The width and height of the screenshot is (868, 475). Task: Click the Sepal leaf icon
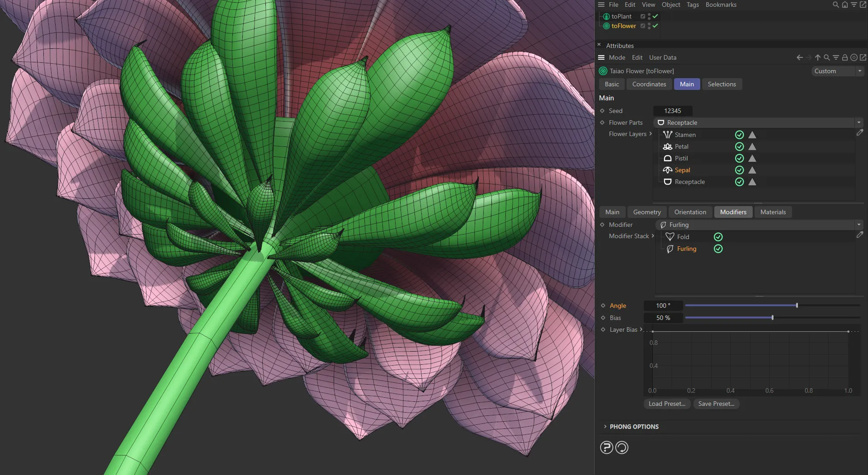667,170
